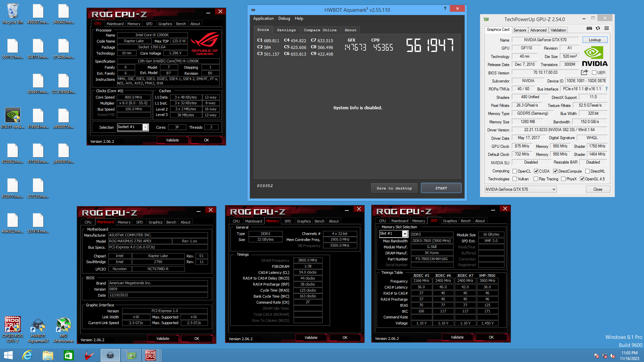
Task: Open File Explorer from the taskbar
Action: coord(48,355)
